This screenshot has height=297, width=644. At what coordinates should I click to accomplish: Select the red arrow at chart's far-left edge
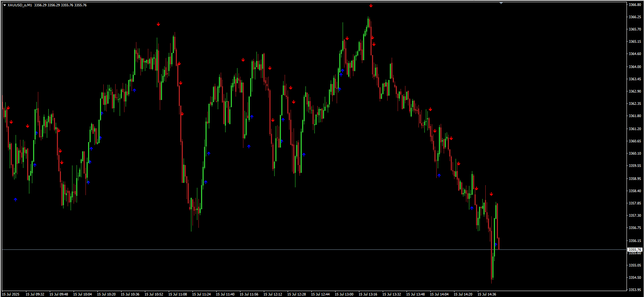(x=8, y=108)
